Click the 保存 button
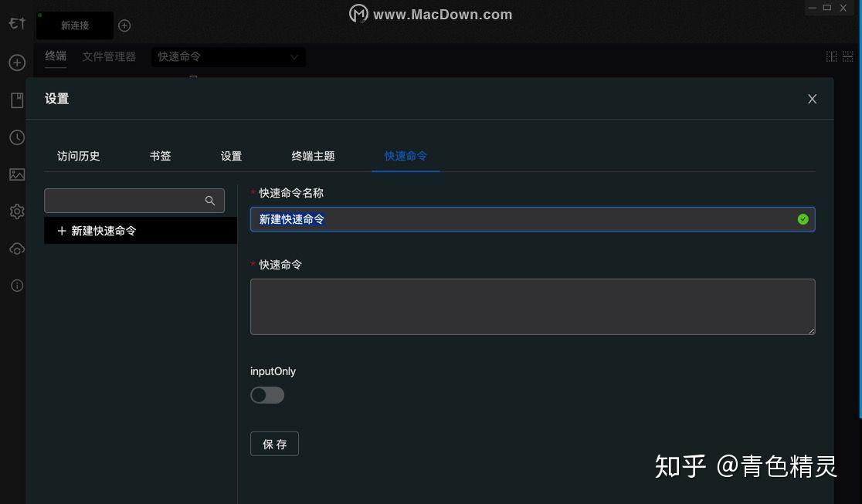Screen dimensions: 862x504 pyautogui.click(x=274, y=444)
